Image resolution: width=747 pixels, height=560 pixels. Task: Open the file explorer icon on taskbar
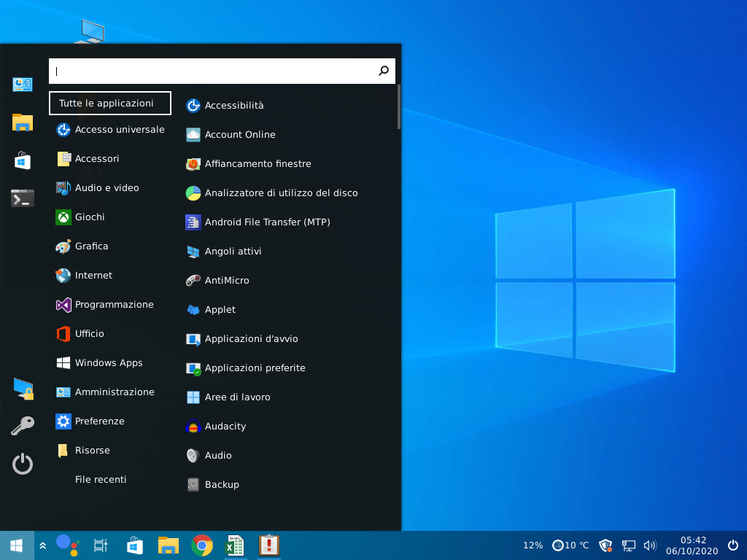pos(169,545)
